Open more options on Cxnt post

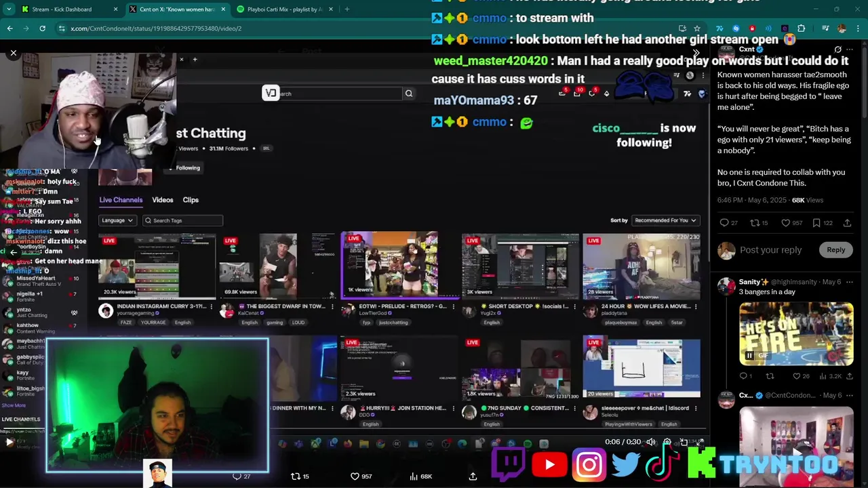[x=850, y=49]
